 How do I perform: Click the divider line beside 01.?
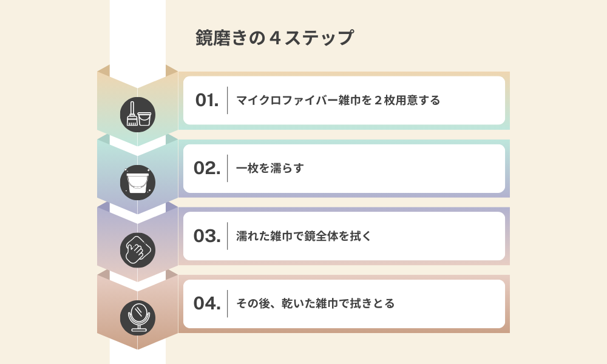pos(227,101)
